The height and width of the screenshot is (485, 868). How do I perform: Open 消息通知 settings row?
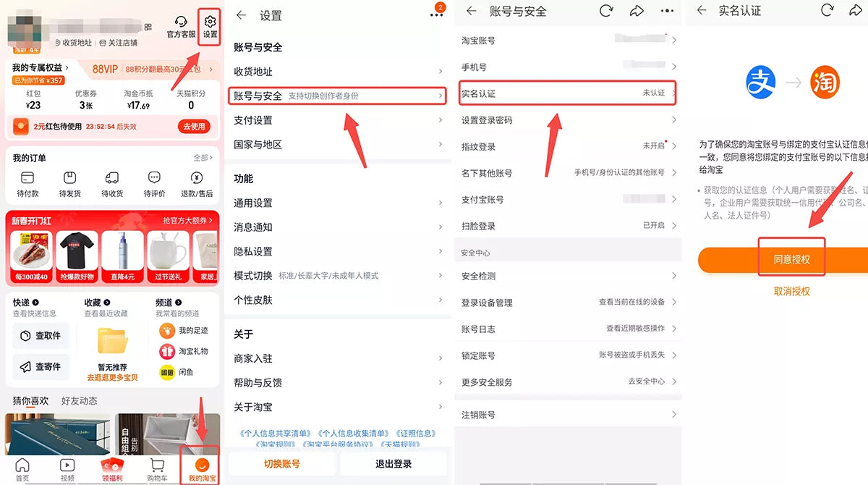pyautogui.click(x=338, y=227)
